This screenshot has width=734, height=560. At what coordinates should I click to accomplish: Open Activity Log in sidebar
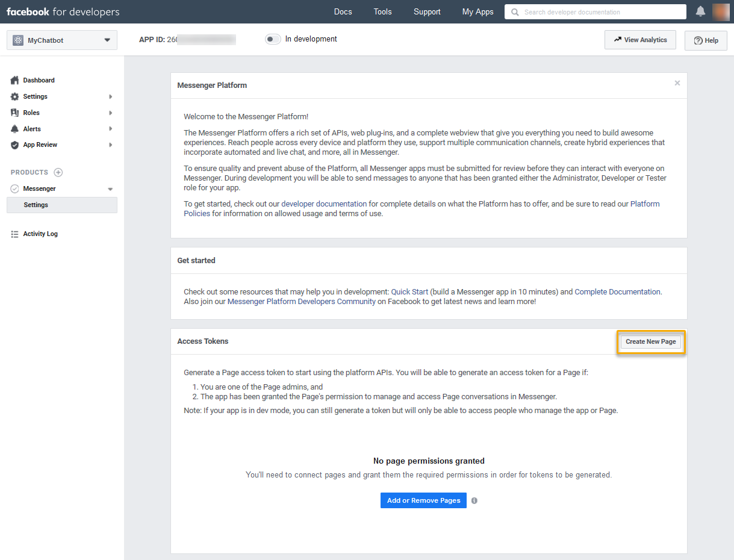click(40, 234)
